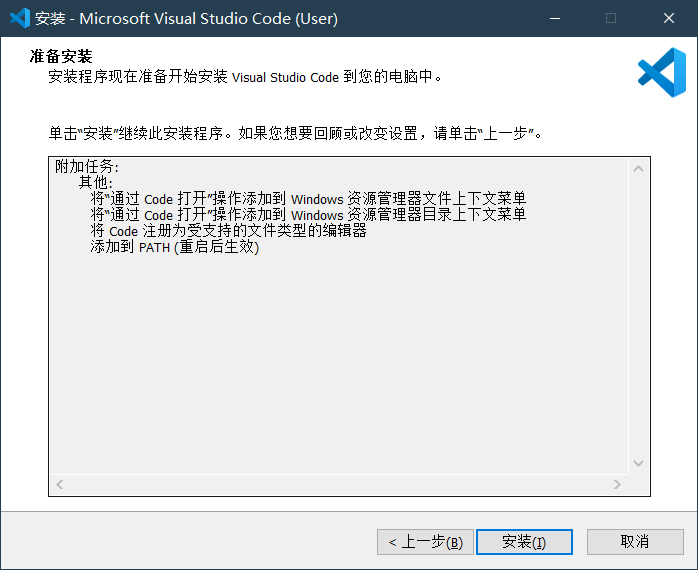698x570 pixels.
Task: Go back with 上一步(B) button
Action: pos(425,542)
